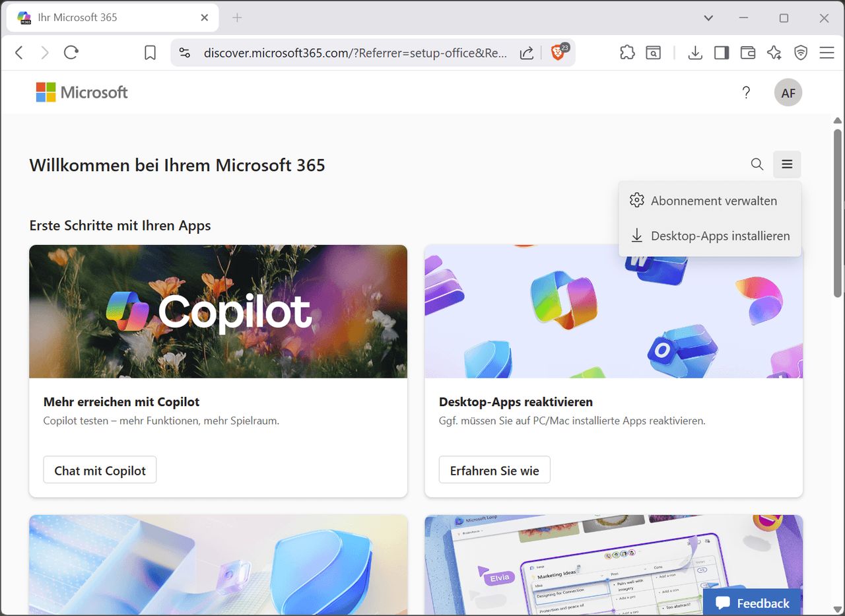Click the share icon in address bar
Screen dimensions: 845x616
pos(527,53)
